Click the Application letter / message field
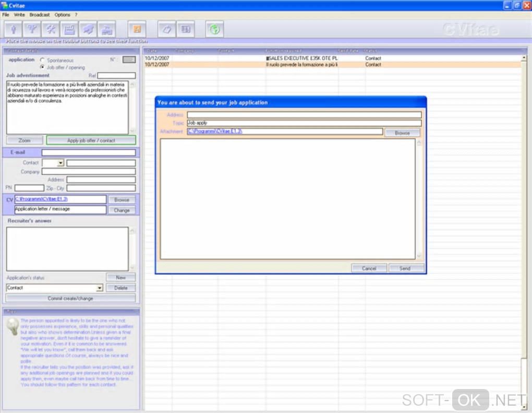The image size is (532, 413). tap(61, 209)
